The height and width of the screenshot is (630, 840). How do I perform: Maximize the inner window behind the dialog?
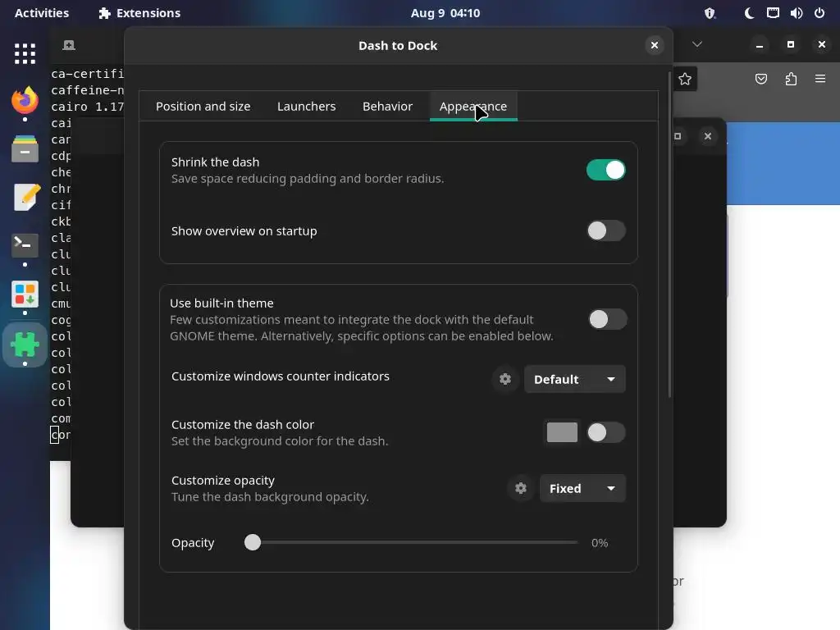(x=678, y=136)
